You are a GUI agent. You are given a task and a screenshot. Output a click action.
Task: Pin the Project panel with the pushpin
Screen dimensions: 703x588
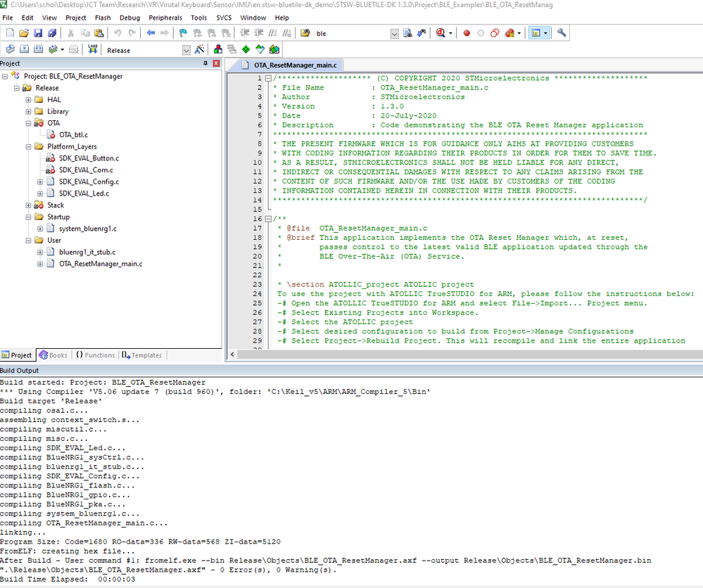pos(206,63)
